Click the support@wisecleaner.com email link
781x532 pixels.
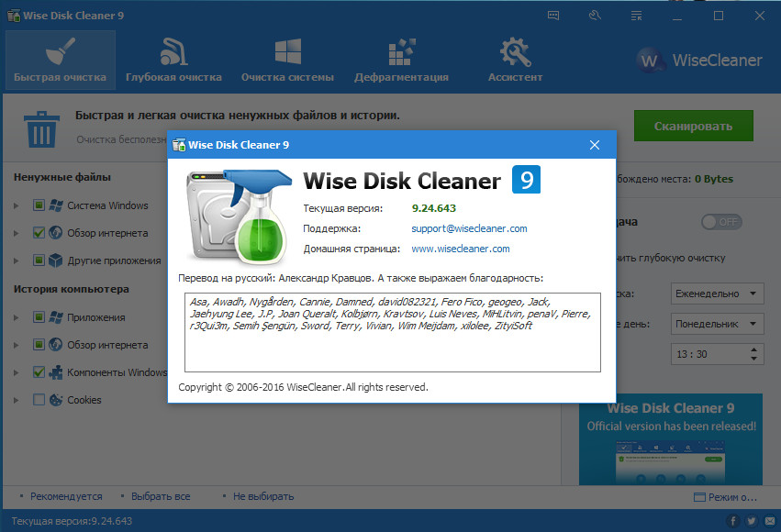tap(469, 228)
